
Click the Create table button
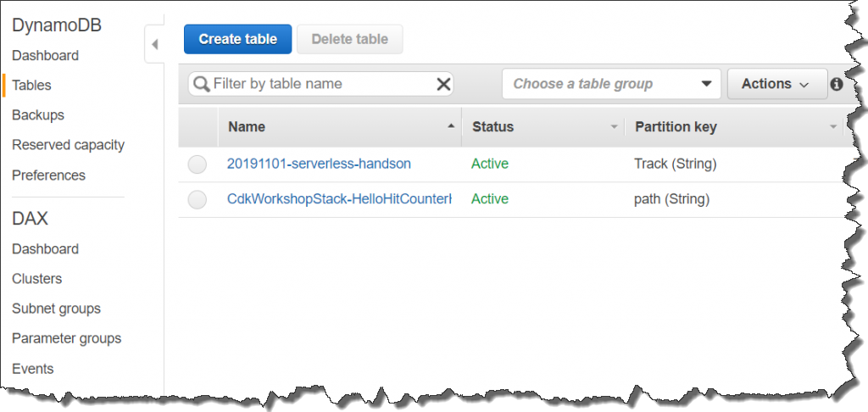point(237,39)
